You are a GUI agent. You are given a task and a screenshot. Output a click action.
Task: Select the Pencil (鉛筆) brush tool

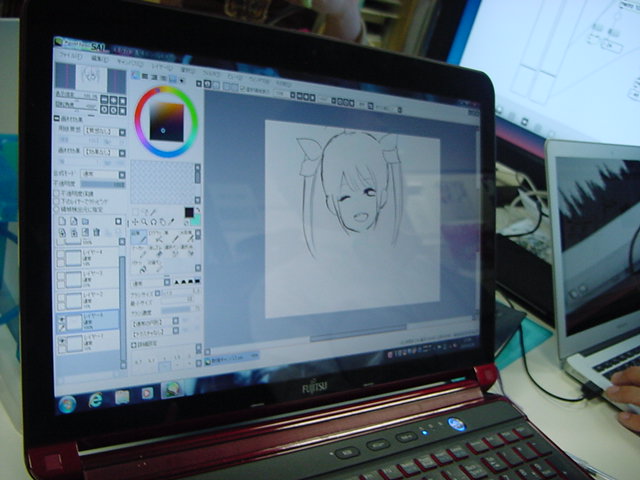point(139,237)
